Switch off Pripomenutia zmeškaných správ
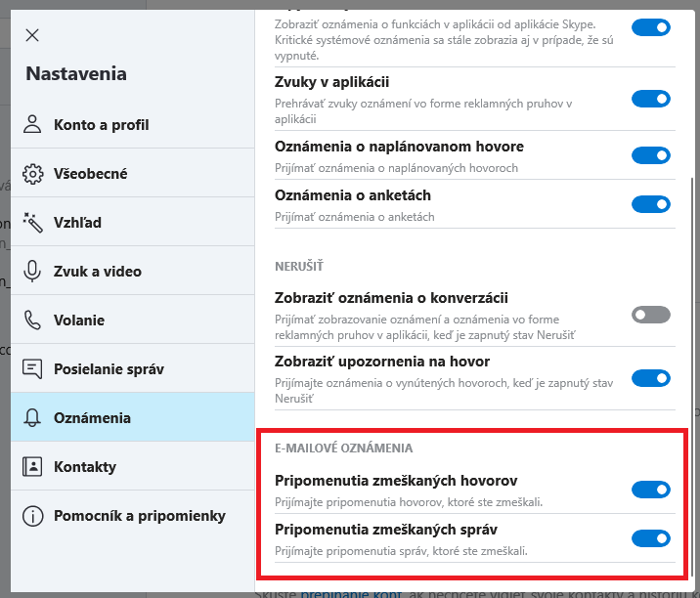 [x=651, y=538]
